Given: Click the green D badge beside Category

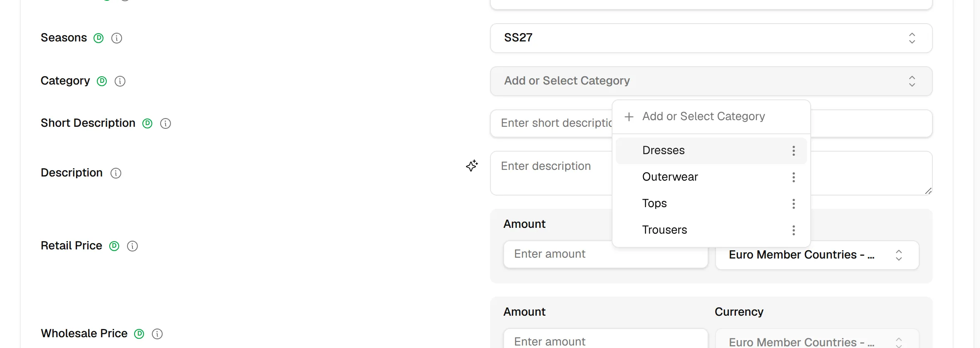Looking at the screenshot, I should (x=102, y=81).
